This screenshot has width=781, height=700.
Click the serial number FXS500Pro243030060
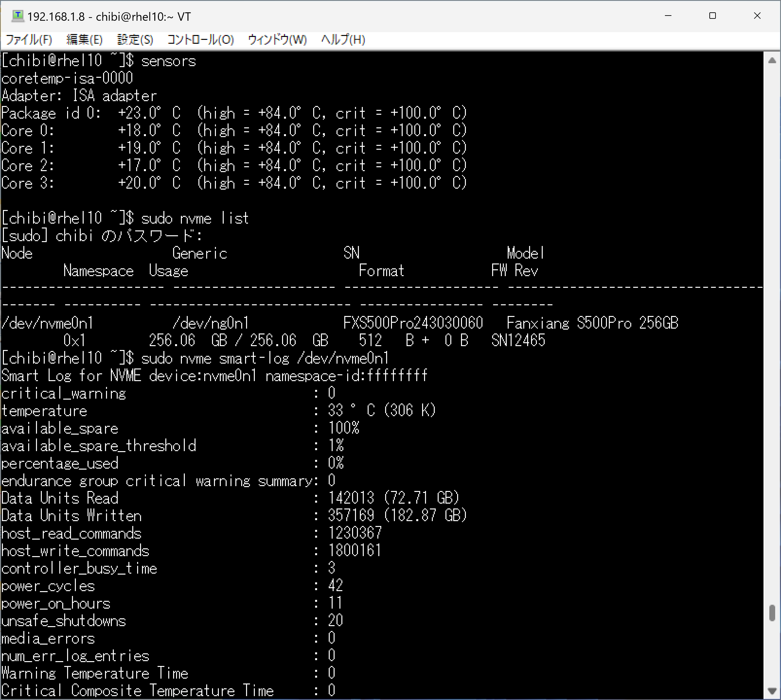coord(413,323)
